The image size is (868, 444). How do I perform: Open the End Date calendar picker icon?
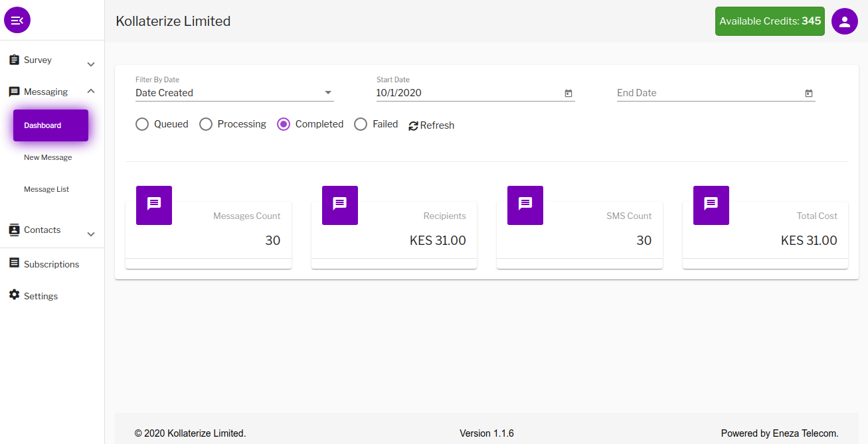(809, 94)
